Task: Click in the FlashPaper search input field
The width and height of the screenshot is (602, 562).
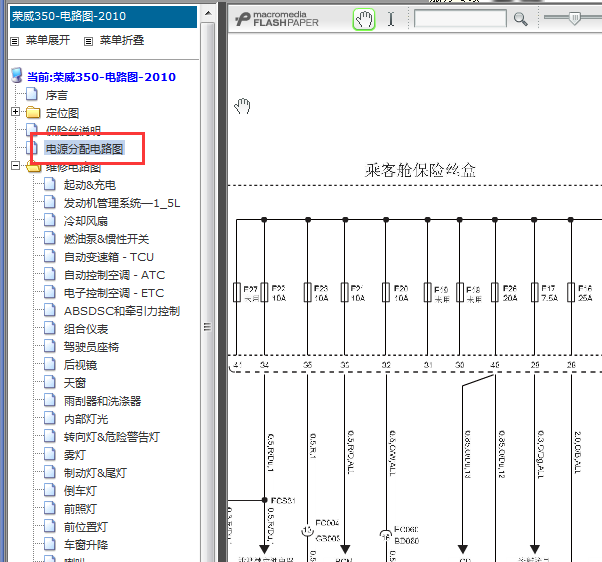Action: [x=460, y=18]
